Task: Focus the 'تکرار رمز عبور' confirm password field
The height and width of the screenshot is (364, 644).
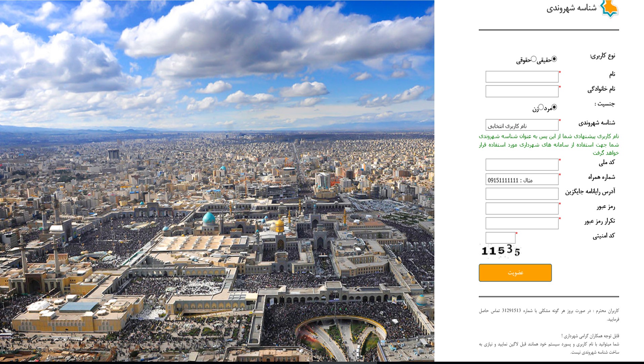Action: 522,224
